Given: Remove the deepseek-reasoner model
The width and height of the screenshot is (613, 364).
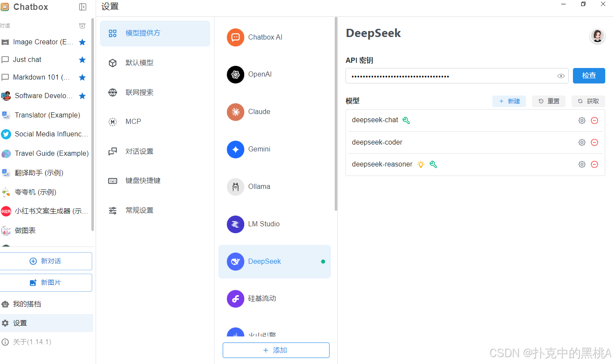Looking at the screenshot, I should [x=594, y=164].
